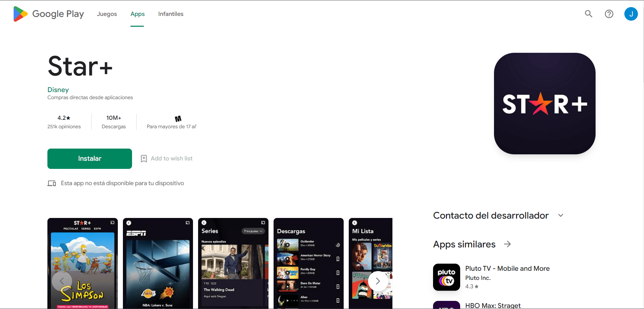Click the Star+ app title
Screen dimensions: 644x309
point(80,66)
